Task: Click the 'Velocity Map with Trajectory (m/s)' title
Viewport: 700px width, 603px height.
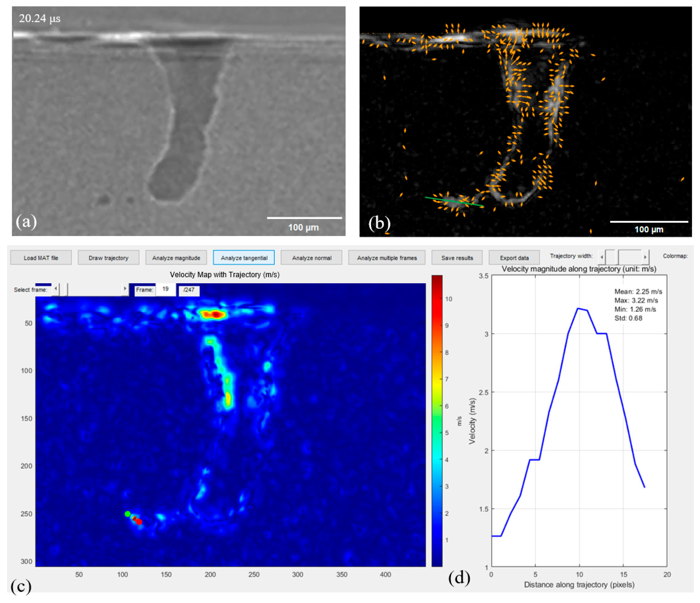Action: pos(225,275)
